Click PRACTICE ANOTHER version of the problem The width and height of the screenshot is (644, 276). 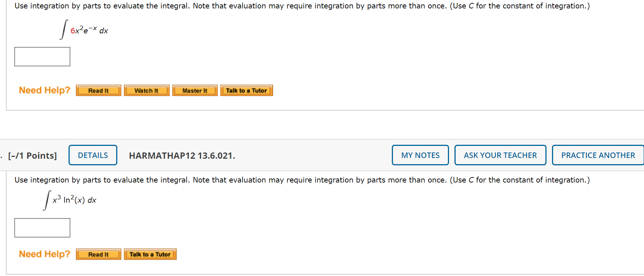[x=597, y=155]
